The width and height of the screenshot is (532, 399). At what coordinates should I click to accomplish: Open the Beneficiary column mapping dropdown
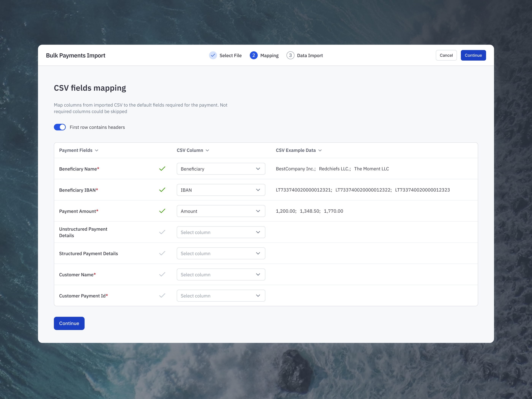pos(221,169)
